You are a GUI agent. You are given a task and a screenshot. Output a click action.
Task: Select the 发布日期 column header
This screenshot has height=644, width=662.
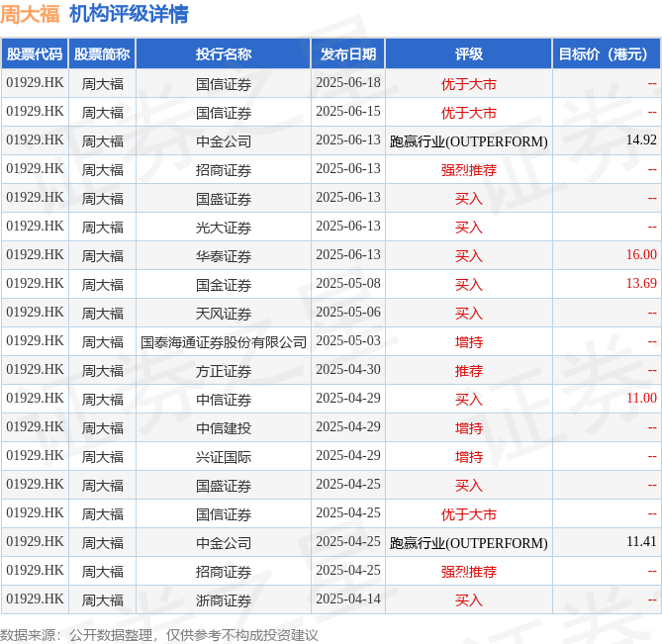tap(348, 54)
